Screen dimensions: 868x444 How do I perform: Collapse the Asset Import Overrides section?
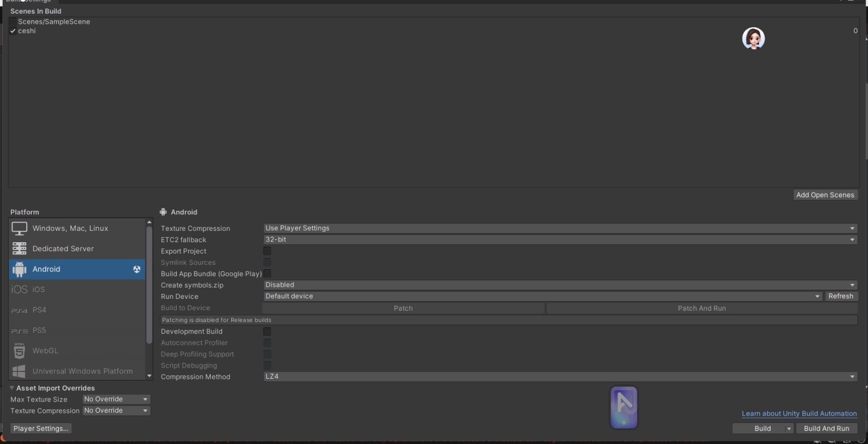coord(12,388)
